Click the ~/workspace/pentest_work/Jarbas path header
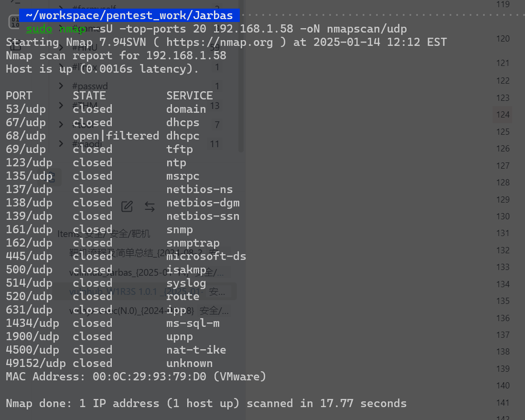This screenshot has width=525, height=420. point(129,15)
